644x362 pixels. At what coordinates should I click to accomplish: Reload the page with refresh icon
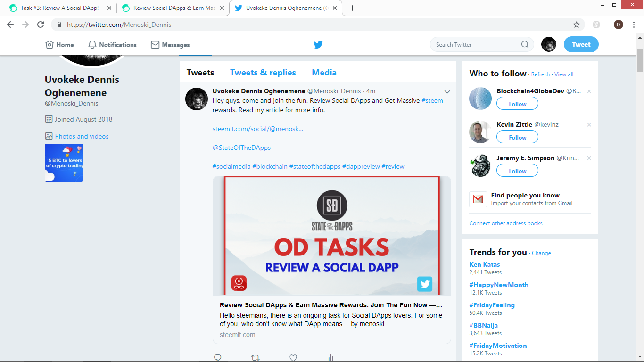coord(41,25)
